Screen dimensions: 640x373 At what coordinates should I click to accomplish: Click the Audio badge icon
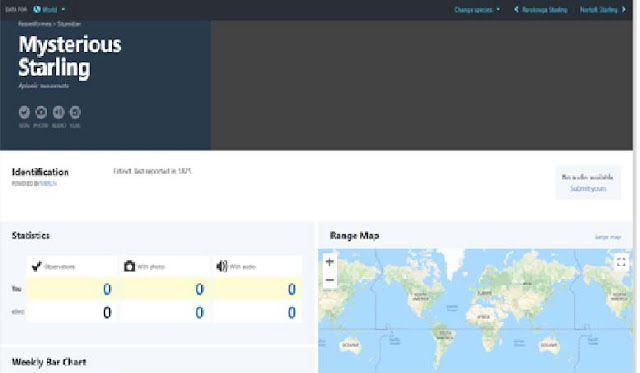point(58,112)
